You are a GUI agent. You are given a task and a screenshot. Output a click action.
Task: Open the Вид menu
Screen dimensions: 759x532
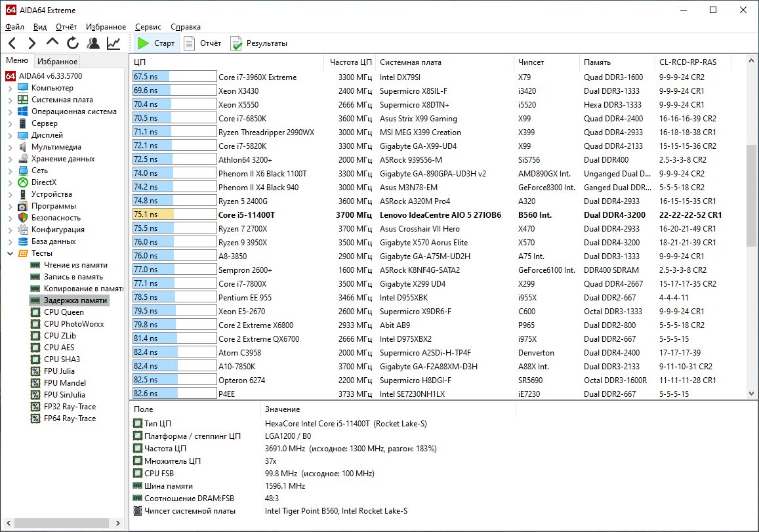point(40,27)
